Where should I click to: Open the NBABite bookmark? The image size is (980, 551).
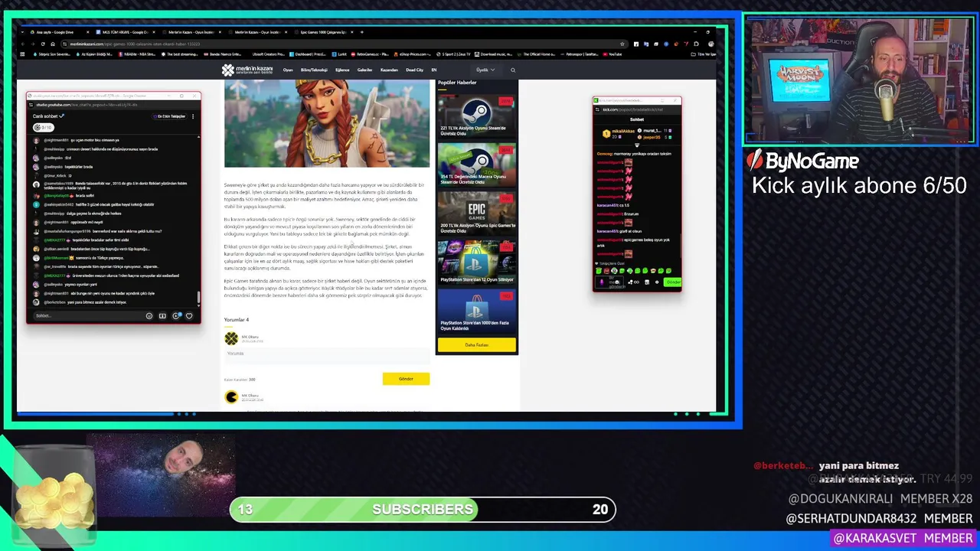(136, 54)
